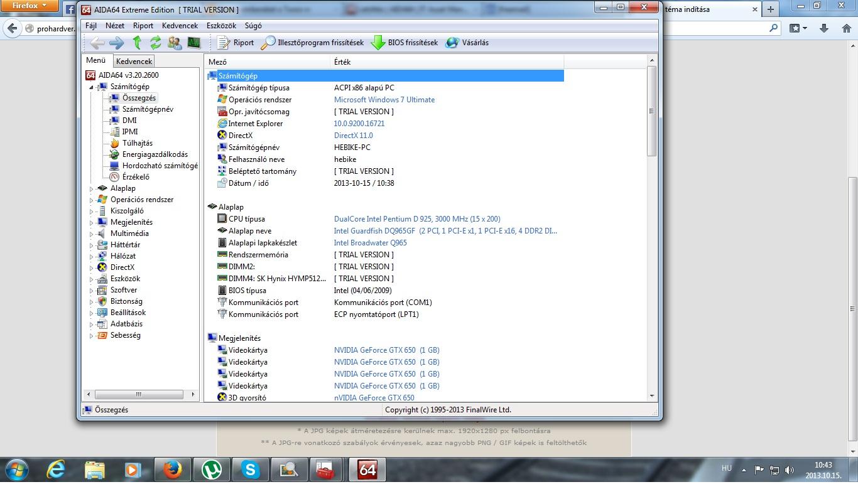
Task: Click BIOS frissítések toolbar button
Action: [x=405, y=43]
